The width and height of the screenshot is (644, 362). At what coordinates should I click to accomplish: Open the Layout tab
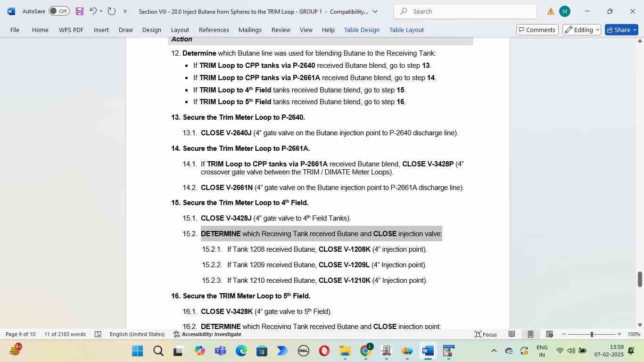click(x=180, y=30)
